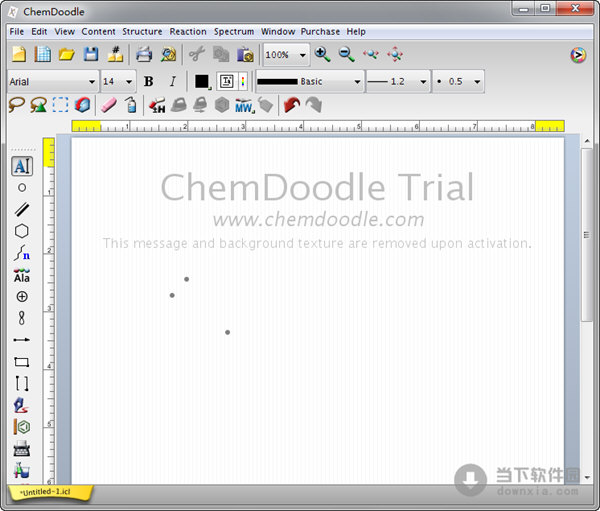
Task: Select the circled plus charge tool
Action: pos(22,297)
